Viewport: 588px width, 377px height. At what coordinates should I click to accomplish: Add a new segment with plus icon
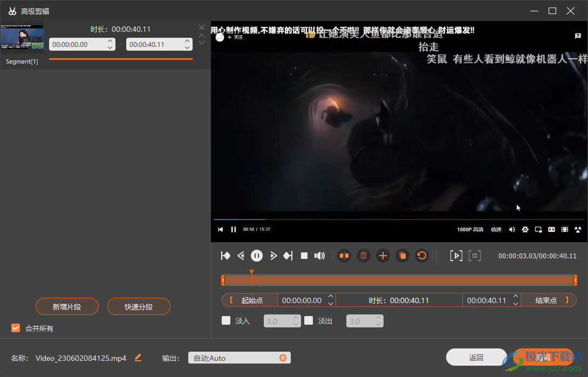(383, 256)
